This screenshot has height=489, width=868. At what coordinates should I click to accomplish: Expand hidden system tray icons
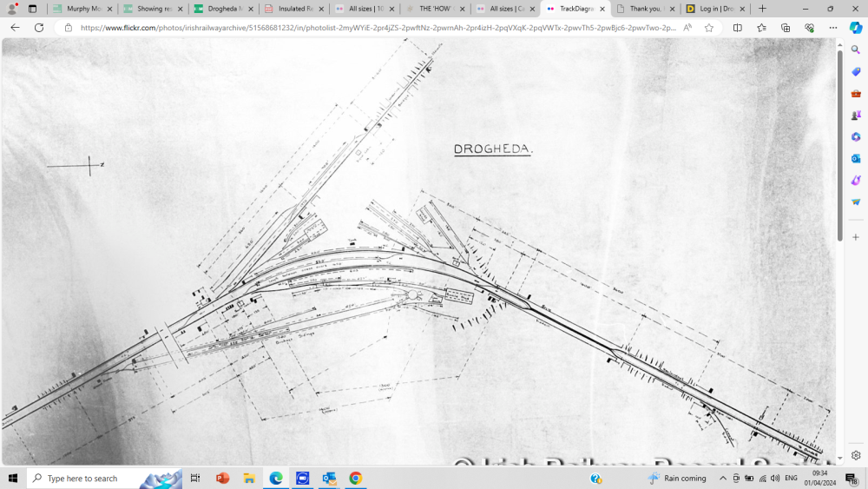pyautogui.click(x=722, y=479)
